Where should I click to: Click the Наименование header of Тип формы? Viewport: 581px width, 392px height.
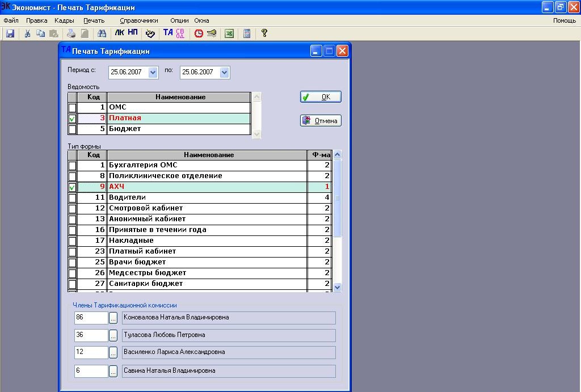pyautogui.click(x=208, y=155)
